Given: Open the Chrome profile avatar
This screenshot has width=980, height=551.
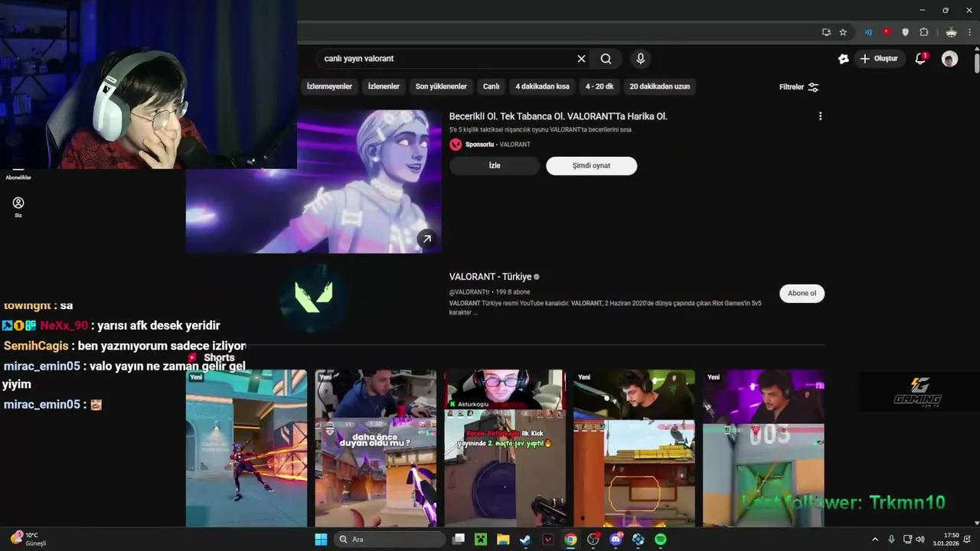Looking at the screenshot, I should pyautogui.click(x=951, y=32).
